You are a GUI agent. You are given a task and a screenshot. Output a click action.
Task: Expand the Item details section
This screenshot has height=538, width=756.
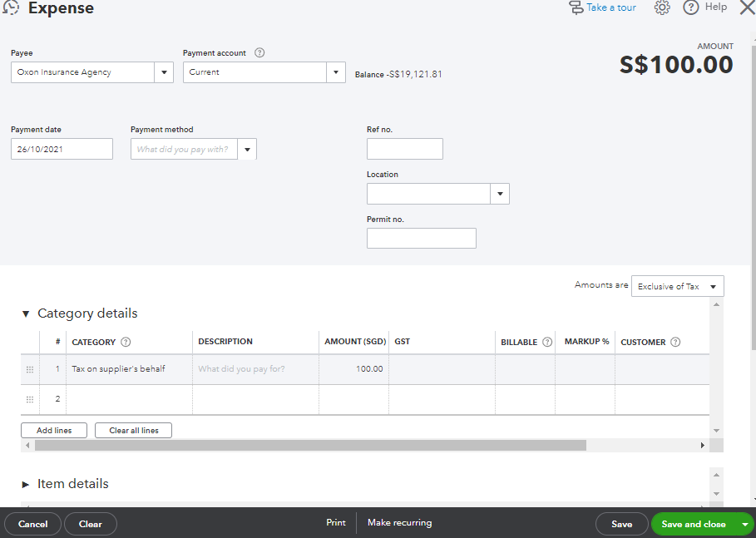[27, 483]
